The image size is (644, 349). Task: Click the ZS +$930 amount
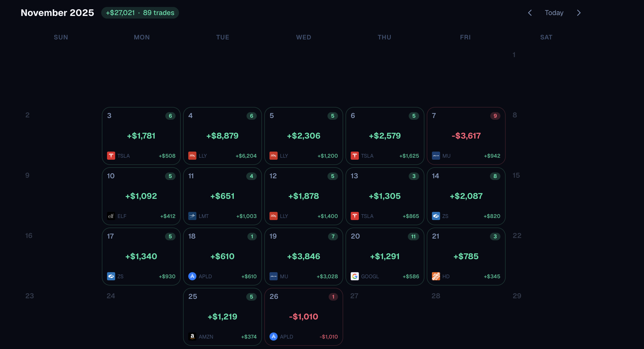(x=167, y=276)
